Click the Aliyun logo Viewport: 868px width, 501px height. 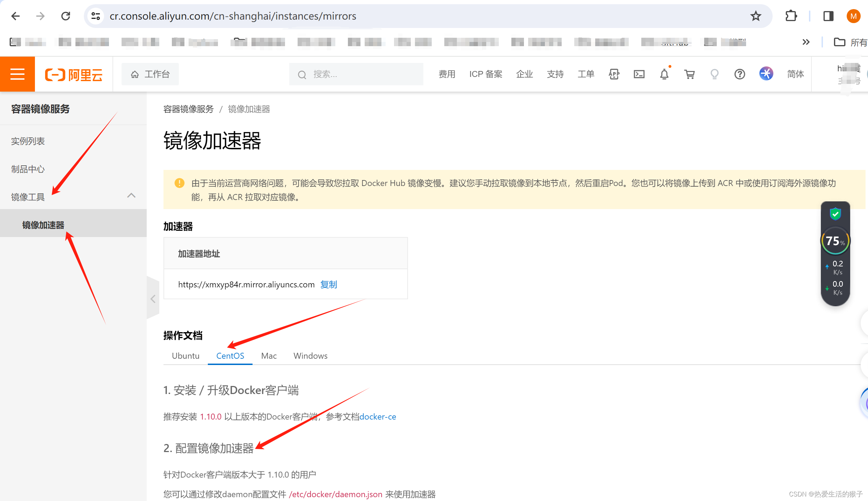73,74
